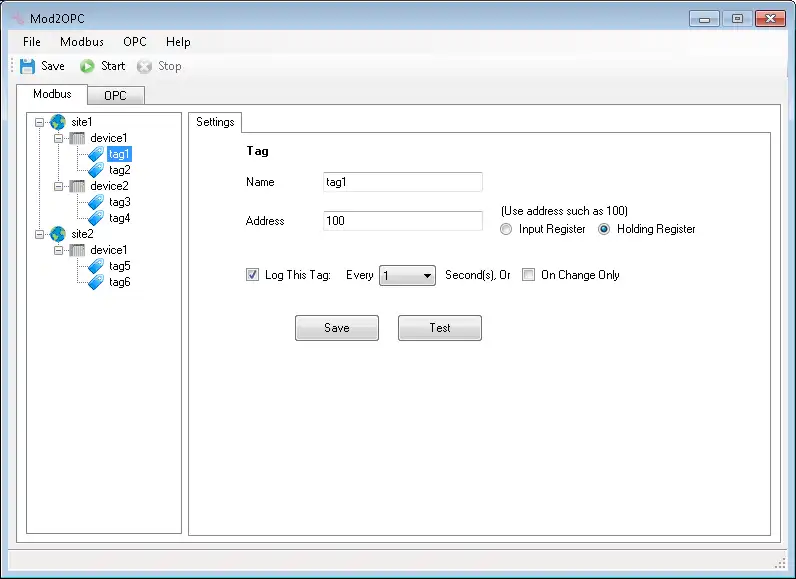Click the tag4 blue tag icon

point(96,218)
